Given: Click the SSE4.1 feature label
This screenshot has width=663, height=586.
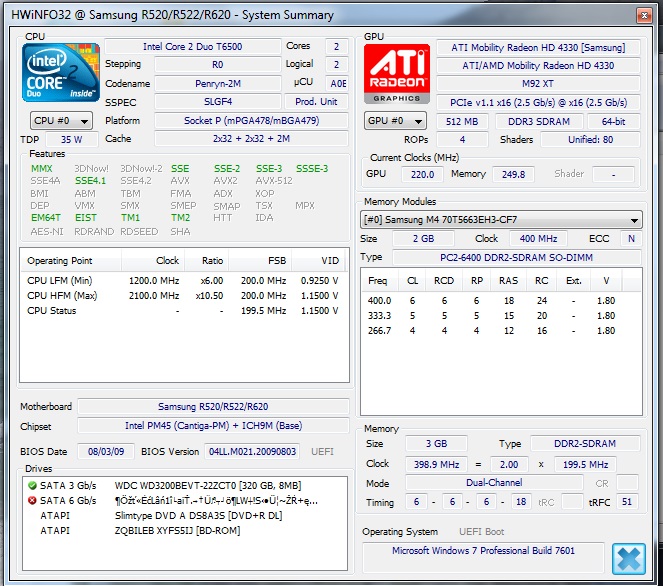Looking at the screenshot, I should click(90, 181).
